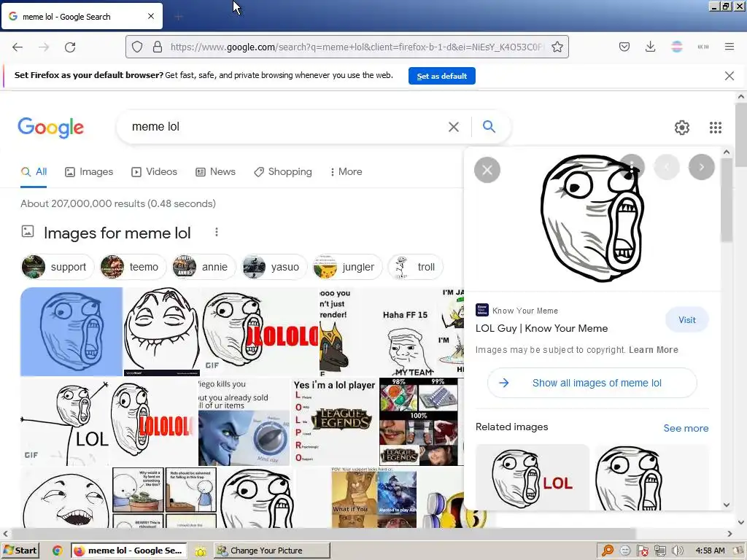Click the volume speaker tray icon
747x560 pixels.
(677, 551)
